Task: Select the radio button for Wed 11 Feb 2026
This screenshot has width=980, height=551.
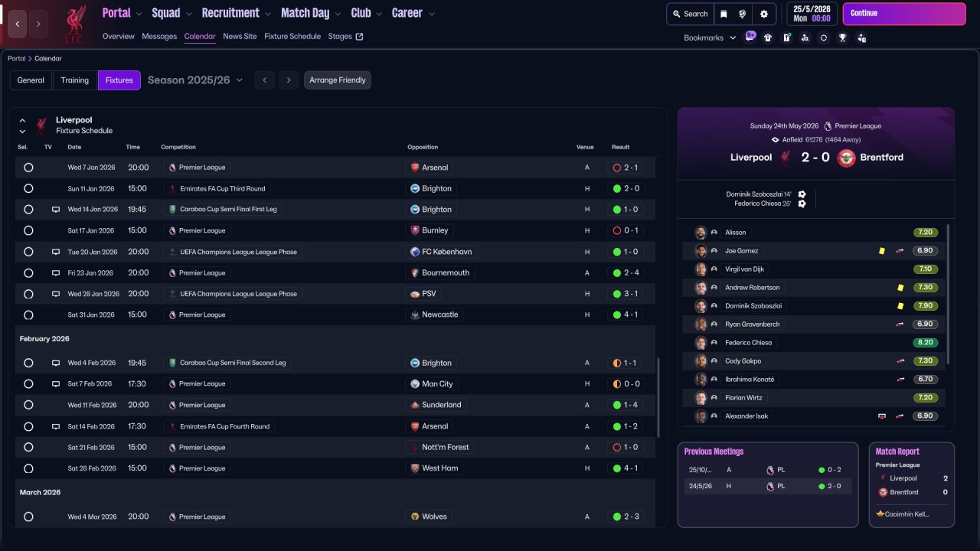Action: pos(28,405)
